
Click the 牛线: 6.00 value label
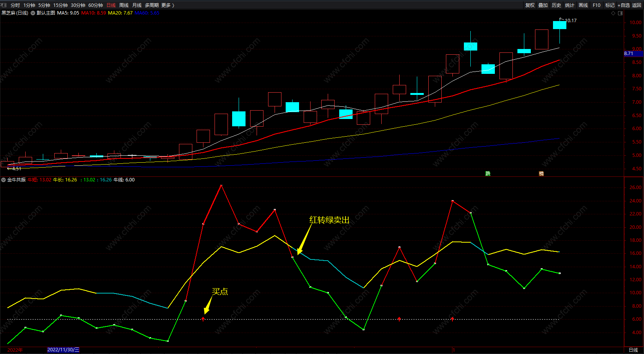(x=124, y=180)
